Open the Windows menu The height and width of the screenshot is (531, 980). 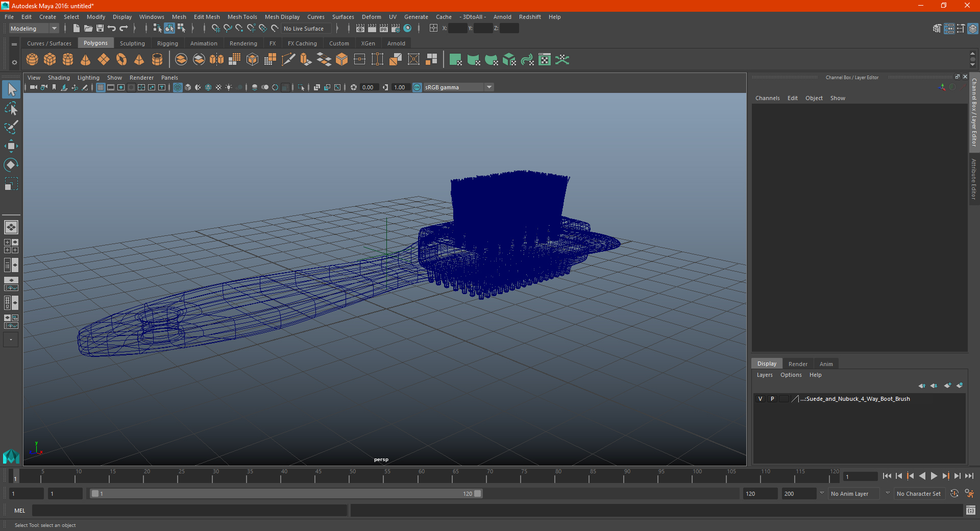152,17
